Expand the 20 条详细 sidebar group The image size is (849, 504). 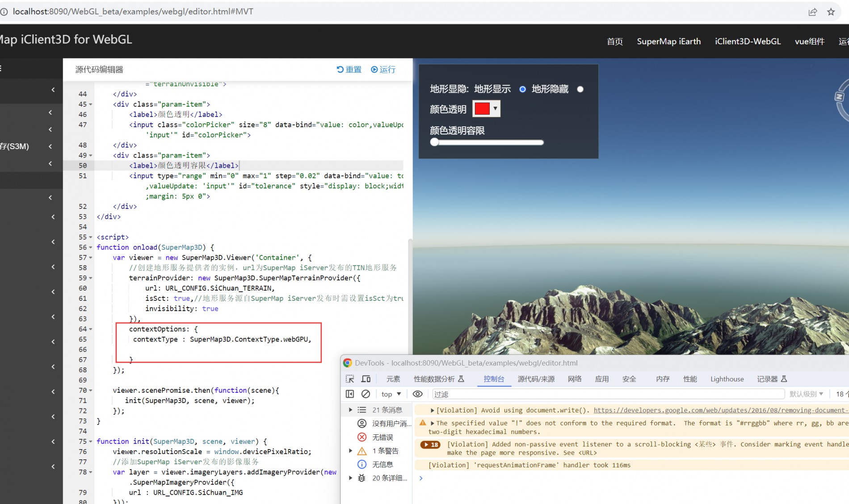[x=351, y=478]
